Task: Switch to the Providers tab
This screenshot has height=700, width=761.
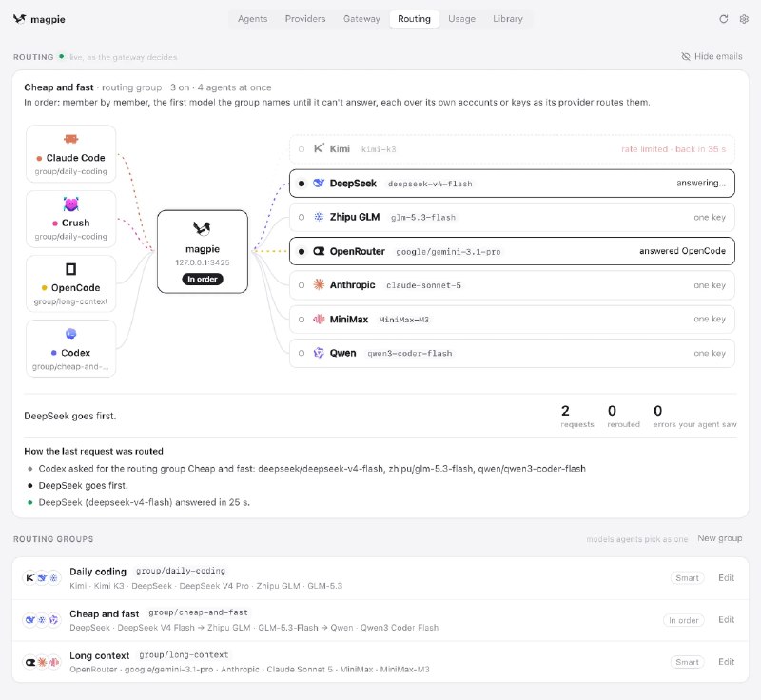Action: [305, 19]
